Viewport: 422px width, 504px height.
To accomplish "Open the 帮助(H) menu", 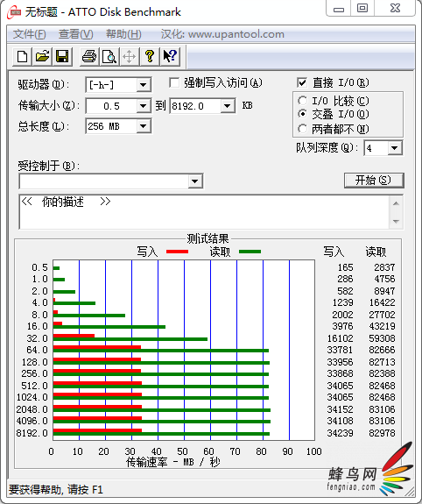I will 123,34.
